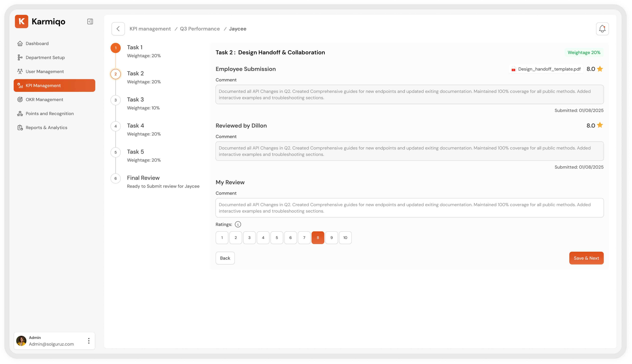Open Dashboard from sidebar

click(54, 43)
